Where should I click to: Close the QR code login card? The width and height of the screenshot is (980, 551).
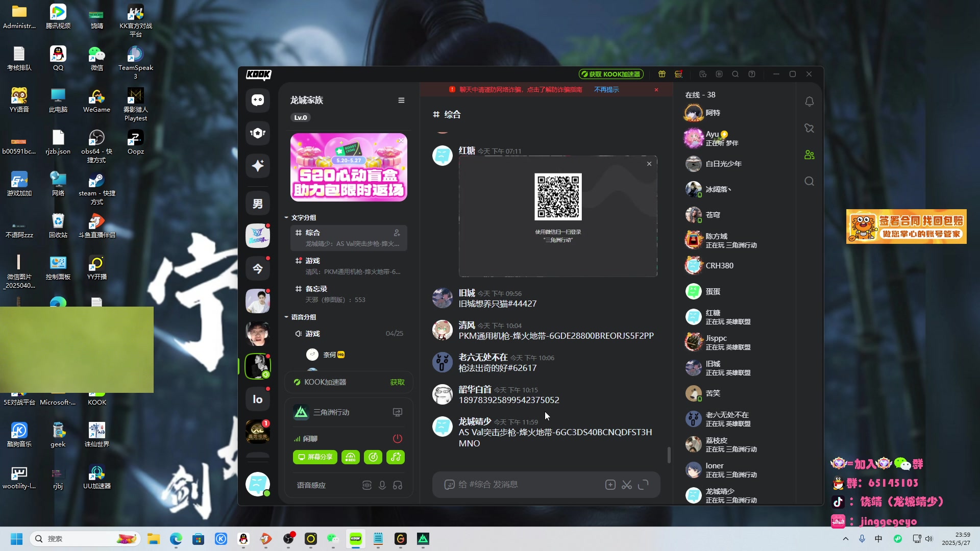coord(649,164)
